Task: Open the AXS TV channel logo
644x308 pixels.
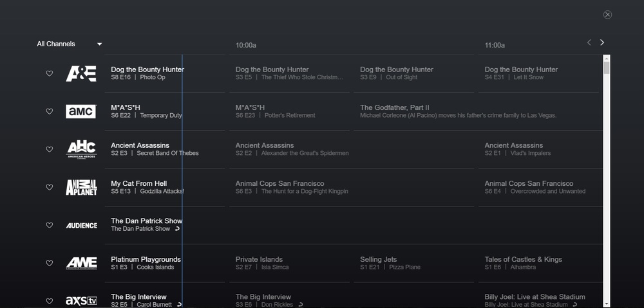Action: pos(81,300)
